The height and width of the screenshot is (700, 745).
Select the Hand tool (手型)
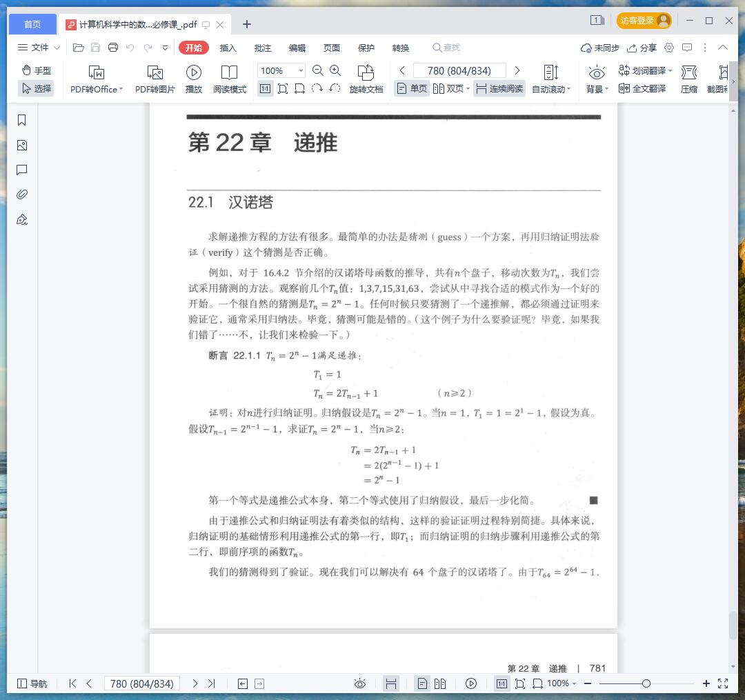coord(36,70)
